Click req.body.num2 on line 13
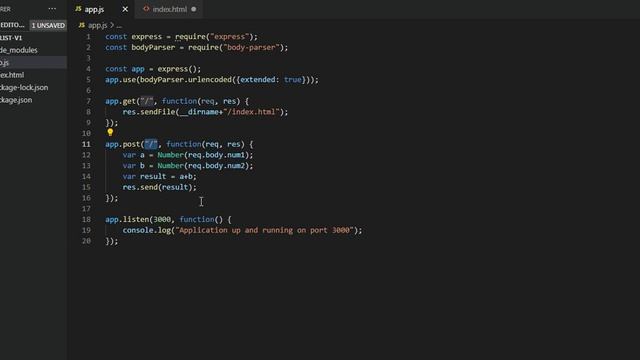 click(216, 166)
